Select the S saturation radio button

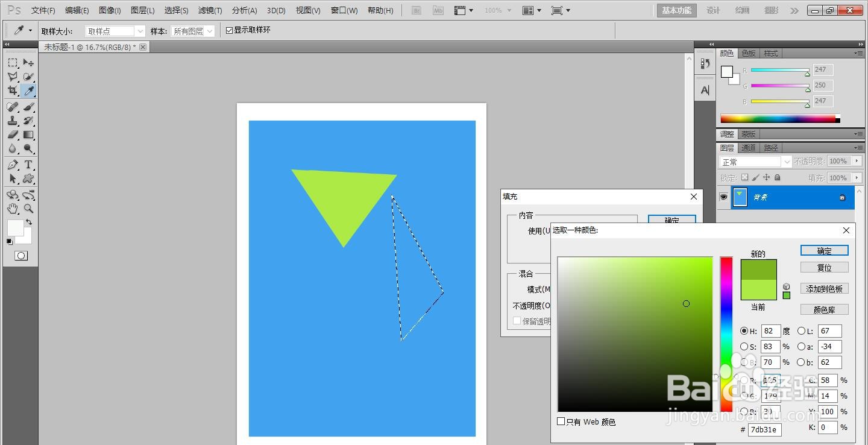[744, 347]
